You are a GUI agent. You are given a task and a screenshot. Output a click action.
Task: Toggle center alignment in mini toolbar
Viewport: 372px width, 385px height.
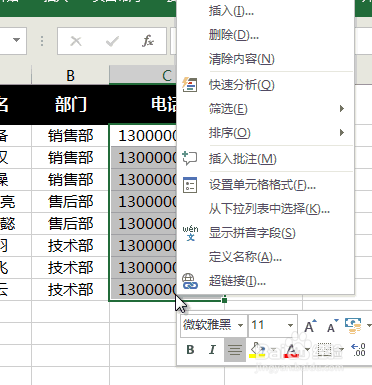(235, 350)
